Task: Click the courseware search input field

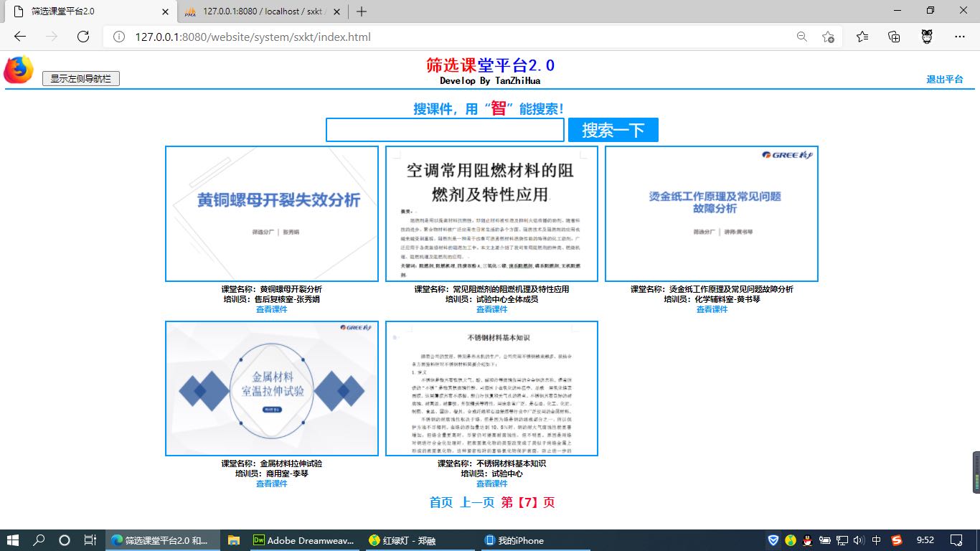Action: pos(446,130)
